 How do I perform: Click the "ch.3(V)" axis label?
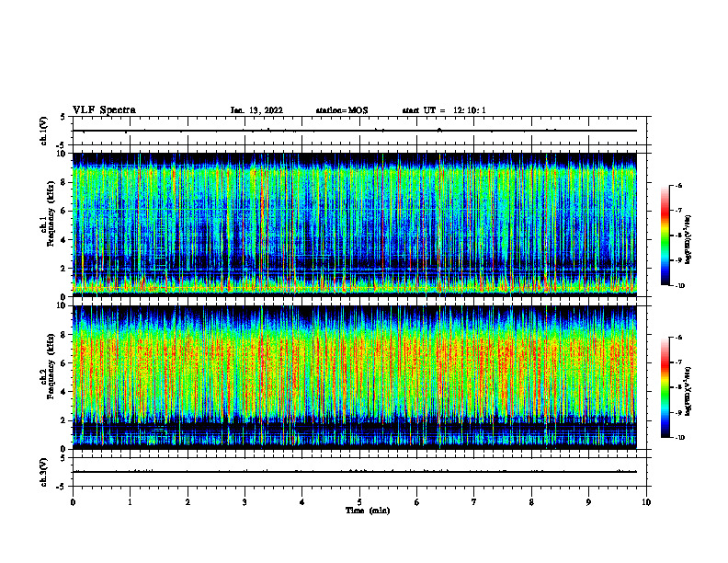(43, 472)
